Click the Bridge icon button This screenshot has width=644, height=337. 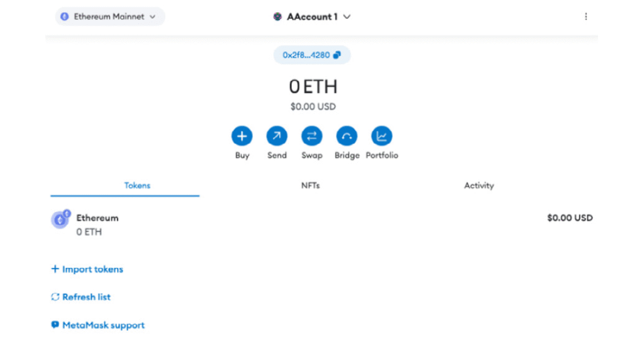tap(347, 136)
